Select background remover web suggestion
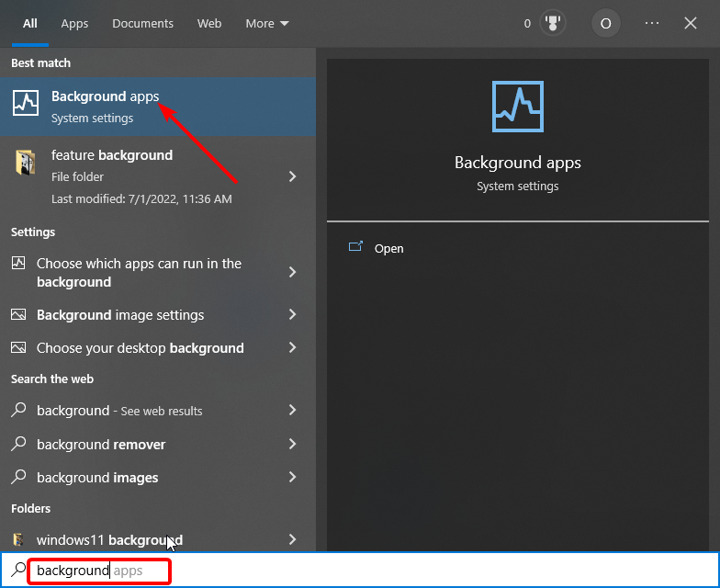Viewport: 720px width, 588px height. tap(158, 445)
